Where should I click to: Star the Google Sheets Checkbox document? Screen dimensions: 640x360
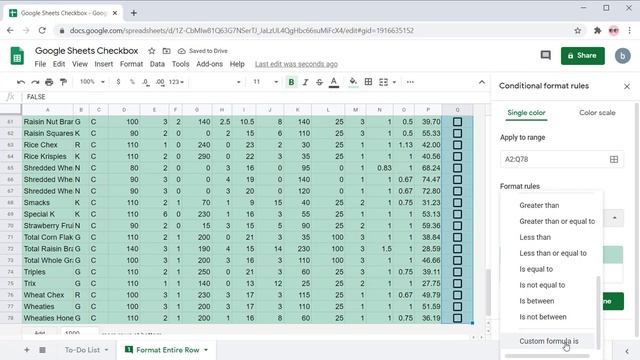point(152,51)
